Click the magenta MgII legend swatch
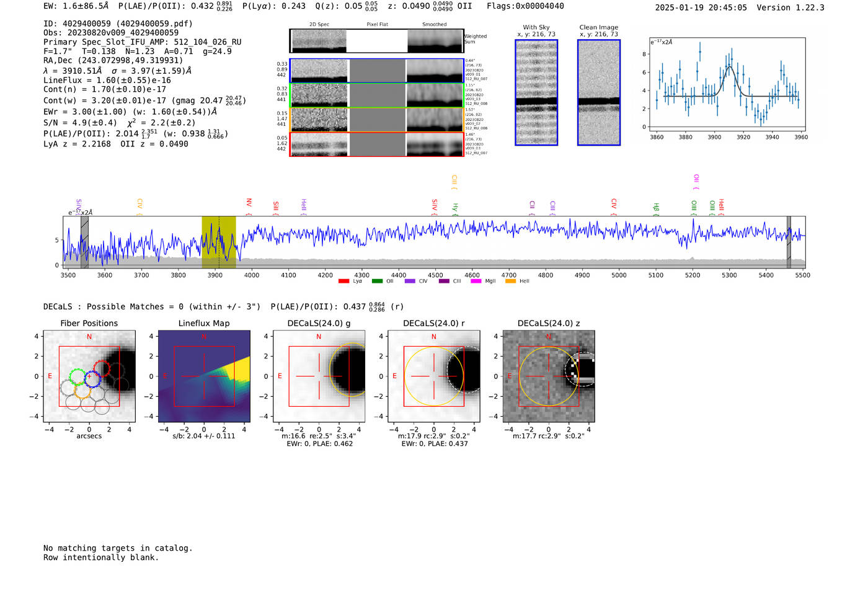The height and width of the screenshot is (591, 868). coord(476,282)
